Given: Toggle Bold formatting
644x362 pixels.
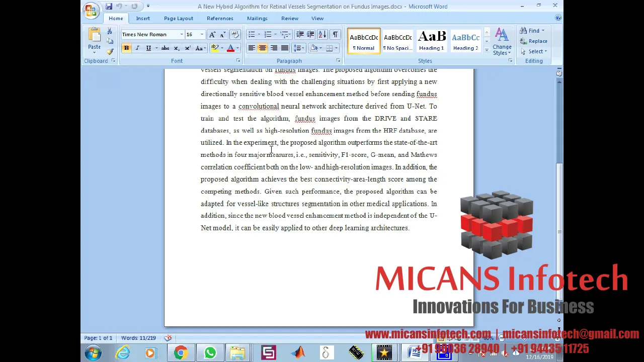Looking at the screenshot, I should tap(126, 48).
